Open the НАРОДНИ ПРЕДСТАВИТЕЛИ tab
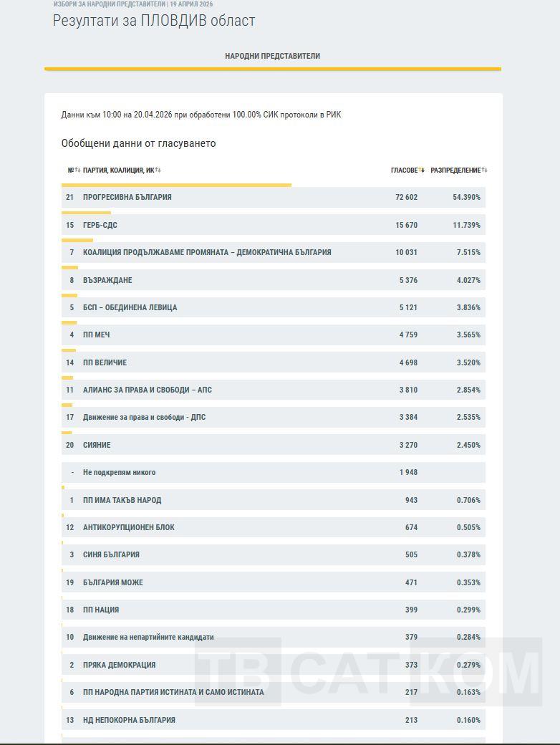The image size is (560, 745). tap(272, 56)
